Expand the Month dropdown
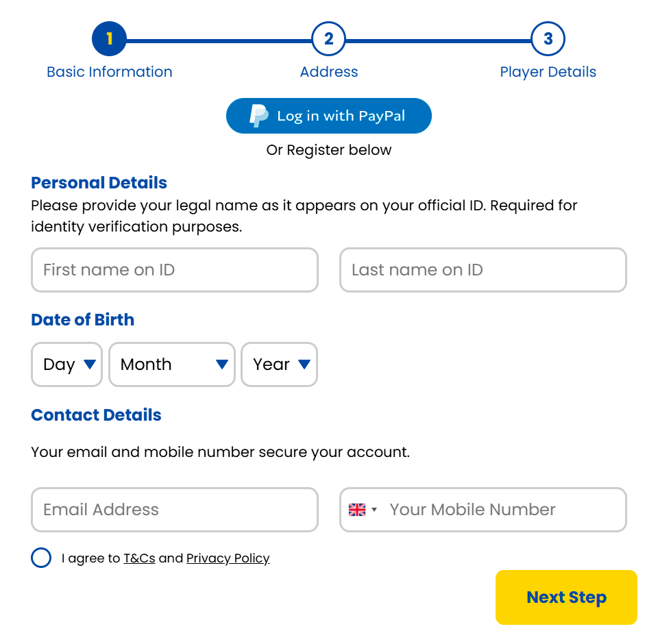 point(172,364)
